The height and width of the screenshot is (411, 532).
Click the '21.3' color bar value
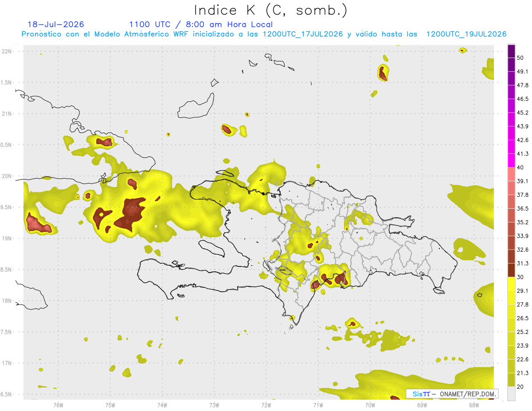point(523,373)
